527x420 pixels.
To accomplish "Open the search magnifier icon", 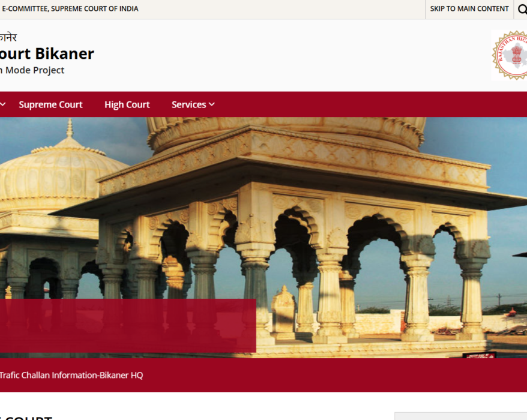I will [x=522, y=9].
